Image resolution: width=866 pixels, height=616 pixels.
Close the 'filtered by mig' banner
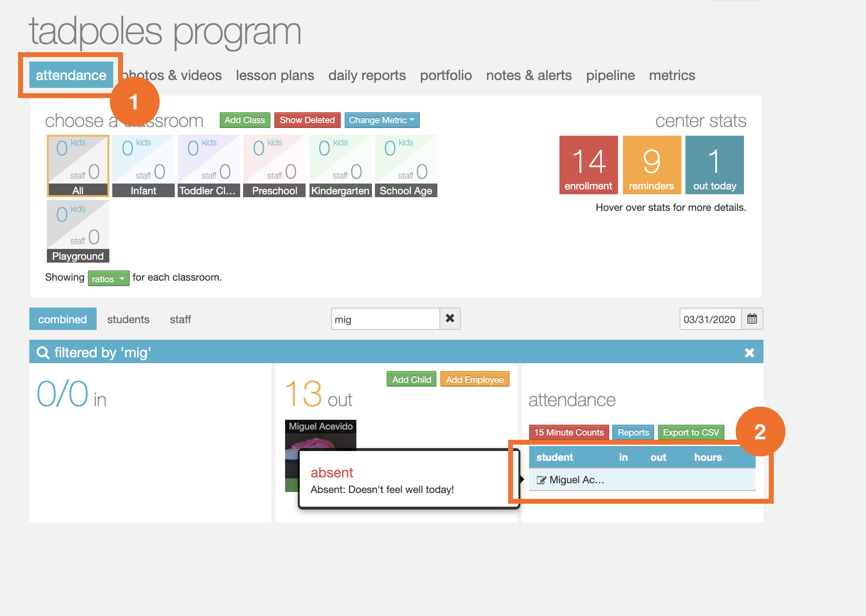point(749,352)
